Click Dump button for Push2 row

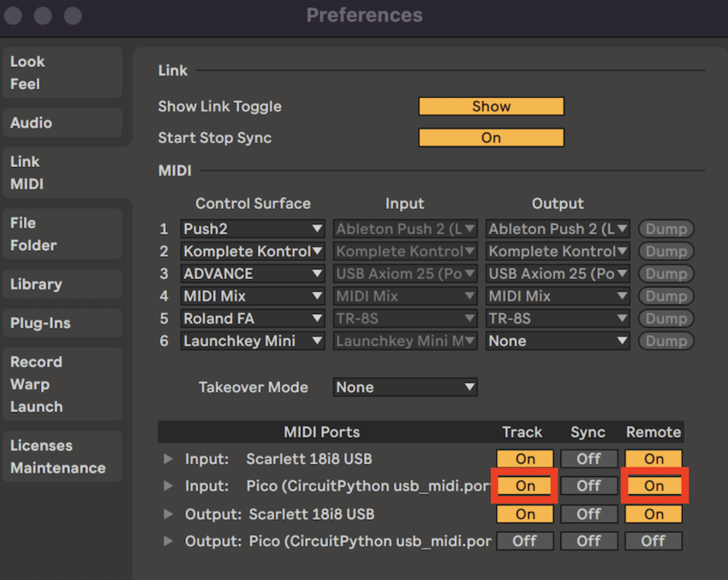tap(666, 229)
